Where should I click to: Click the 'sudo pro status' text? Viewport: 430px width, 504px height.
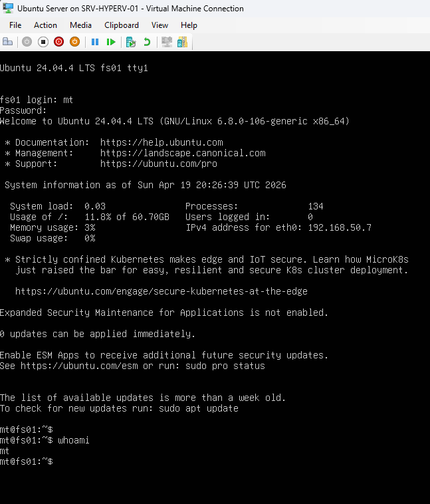[x=225, y=366]
